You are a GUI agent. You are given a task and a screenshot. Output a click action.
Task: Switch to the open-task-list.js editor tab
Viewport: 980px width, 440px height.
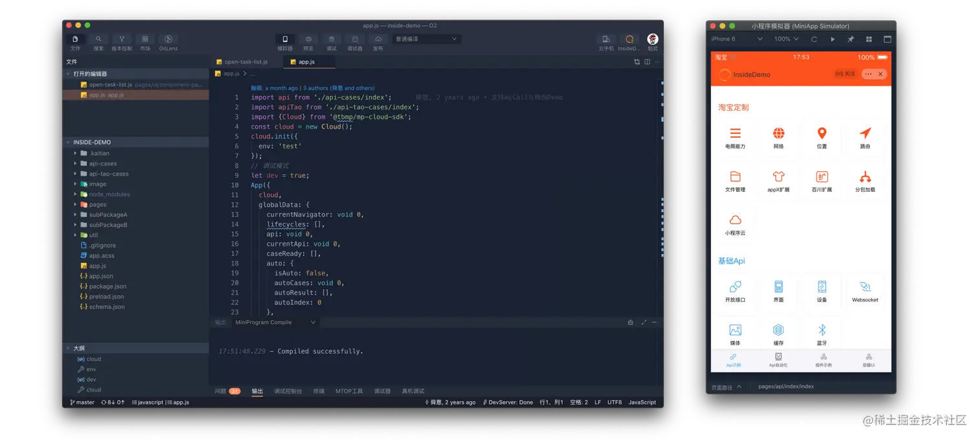(x=247, y=62)
